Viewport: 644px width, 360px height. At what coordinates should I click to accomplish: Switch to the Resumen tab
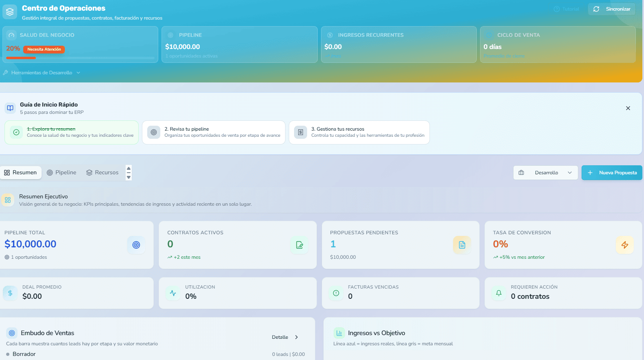click(x=20, y=173)
